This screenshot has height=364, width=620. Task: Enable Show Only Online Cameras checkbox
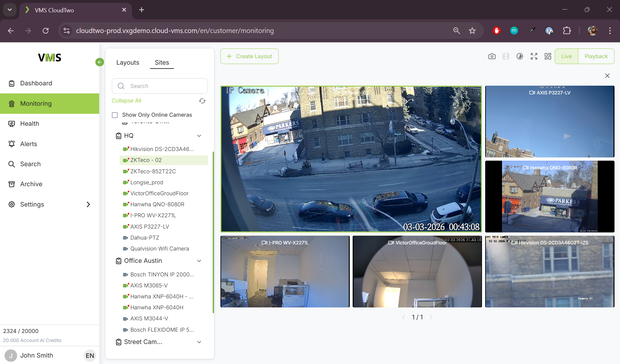pyautogui.click(x=115, y=115)
